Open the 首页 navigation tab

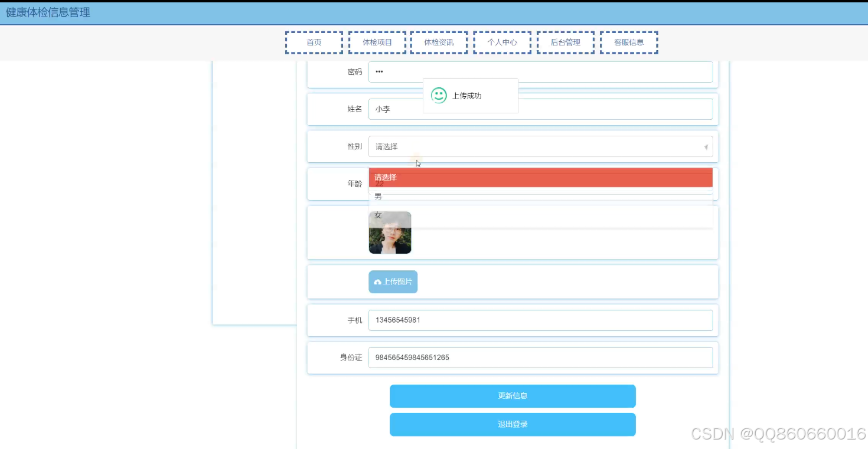[x=314, y=42]
